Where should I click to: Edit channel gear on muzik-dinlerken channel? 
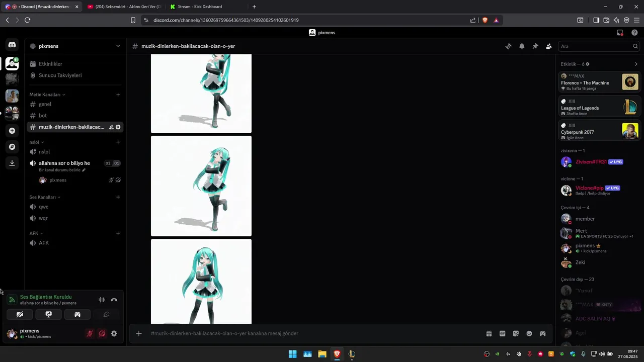pos(118,127)
